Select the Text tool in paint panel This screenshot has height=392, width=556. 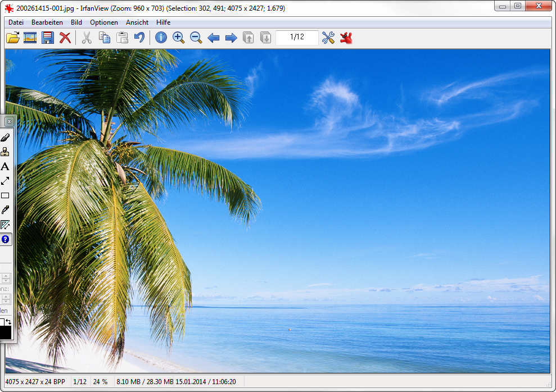coord(5,167)
